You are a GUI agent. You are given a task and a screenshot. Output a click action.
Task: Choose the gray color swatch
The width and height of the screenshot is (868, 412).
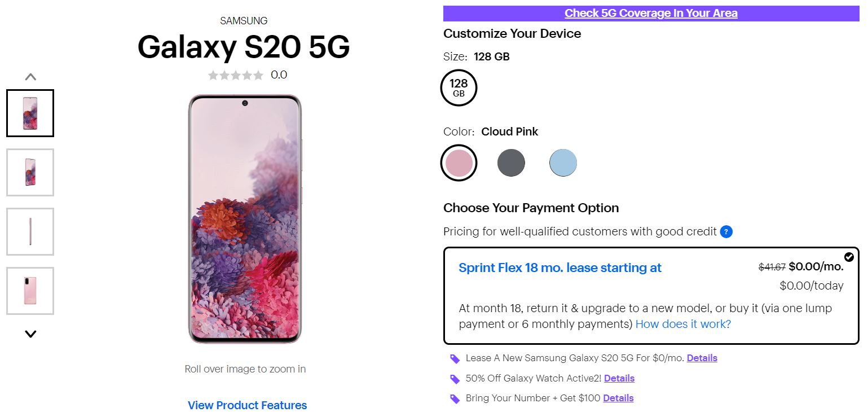pos(511,163)
